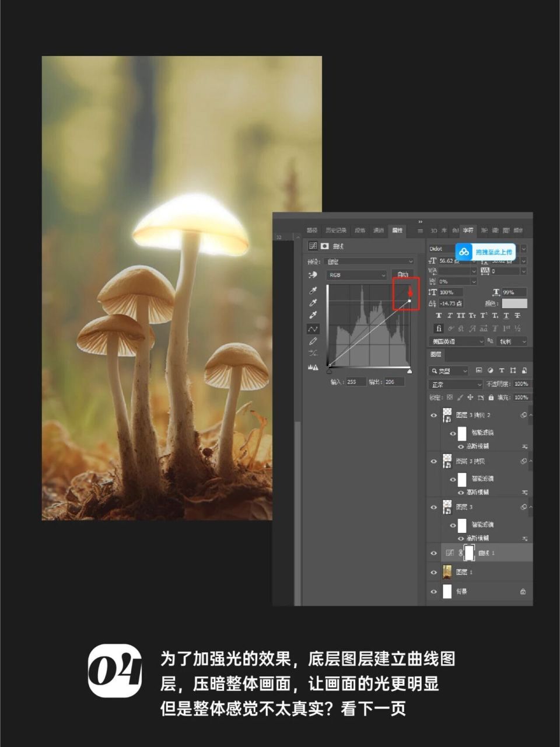Image resolution: width=560 pixels, height=747 pixels.
Task: Click the curves adjustment icon in Properties
Action: click(313, 246)
